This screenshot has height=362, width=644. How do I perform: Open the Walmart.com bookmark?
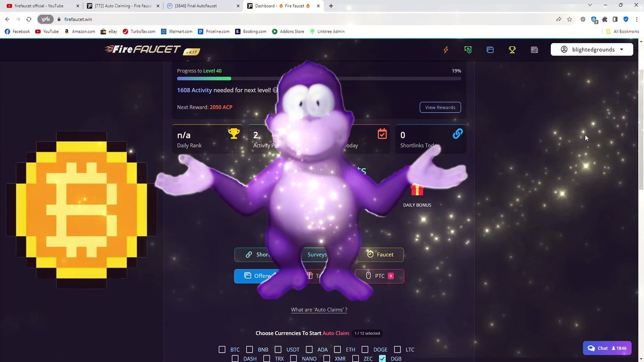click(x=177, y=31)
